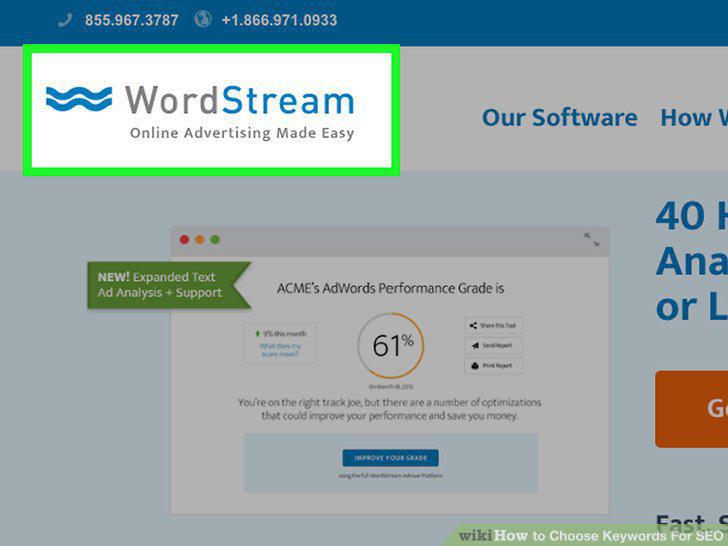Image resolution: width=728 pixels, height=546 pixels.
Task: Click the Print Report button
Action: [494, 366]
